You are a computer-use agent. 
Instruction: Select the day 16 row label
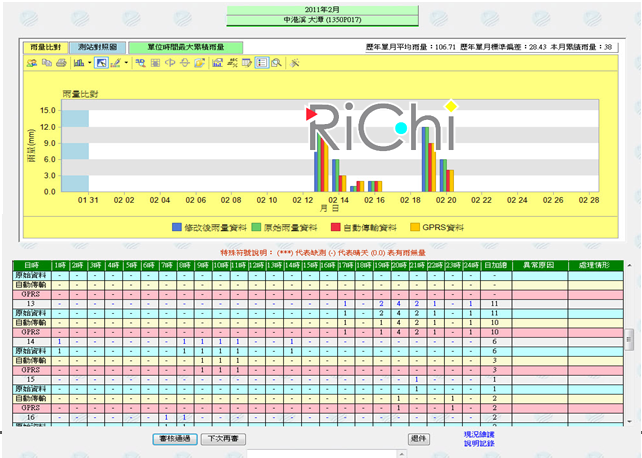(x=31, y=417)
